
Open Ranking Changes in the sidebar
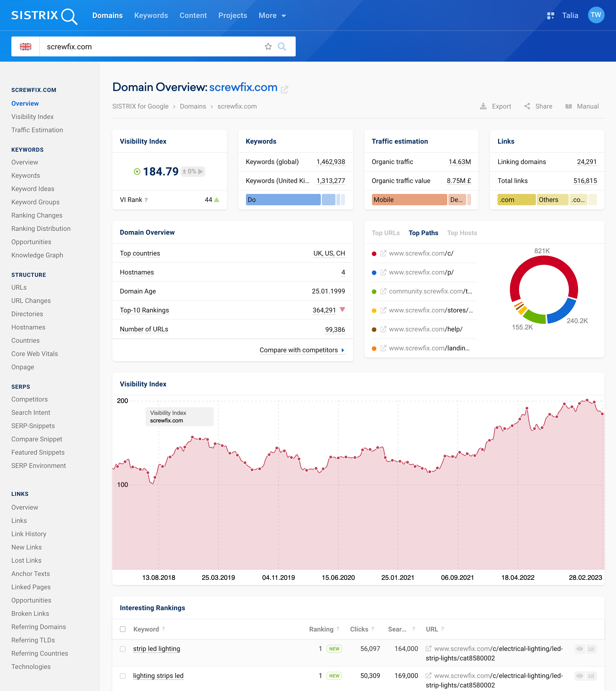pyautogui.click(x=37, y=215)
